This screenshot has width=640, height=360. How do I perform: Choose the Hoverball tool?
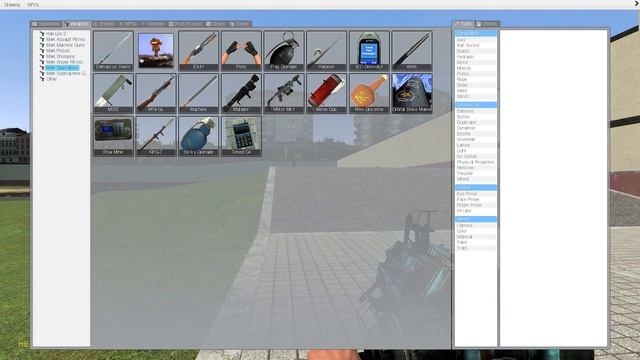[476, 140]
